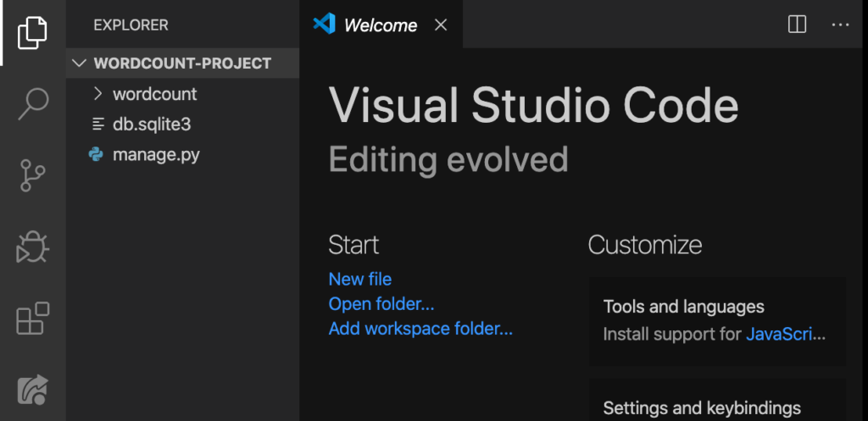
Task: Open the Extensions squares icon
Action: coord(33,319)
